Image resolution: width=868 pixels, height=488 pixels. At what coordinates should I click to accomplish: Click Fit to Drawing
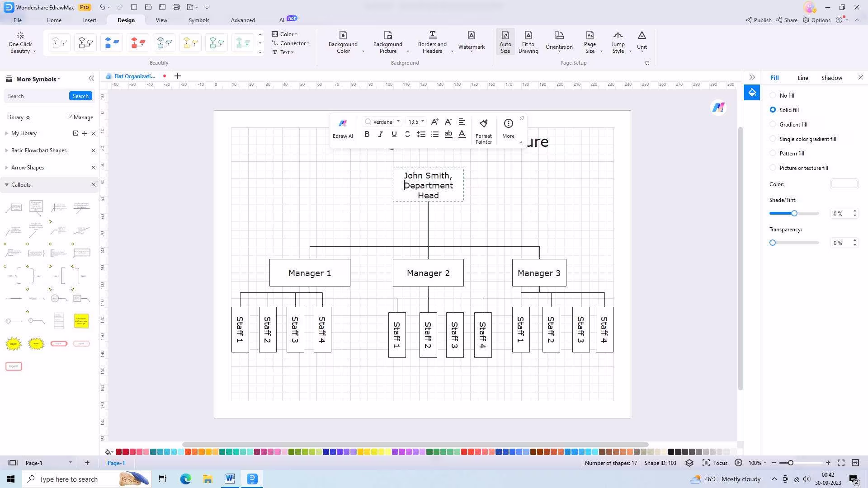click(x=528, y=42)
